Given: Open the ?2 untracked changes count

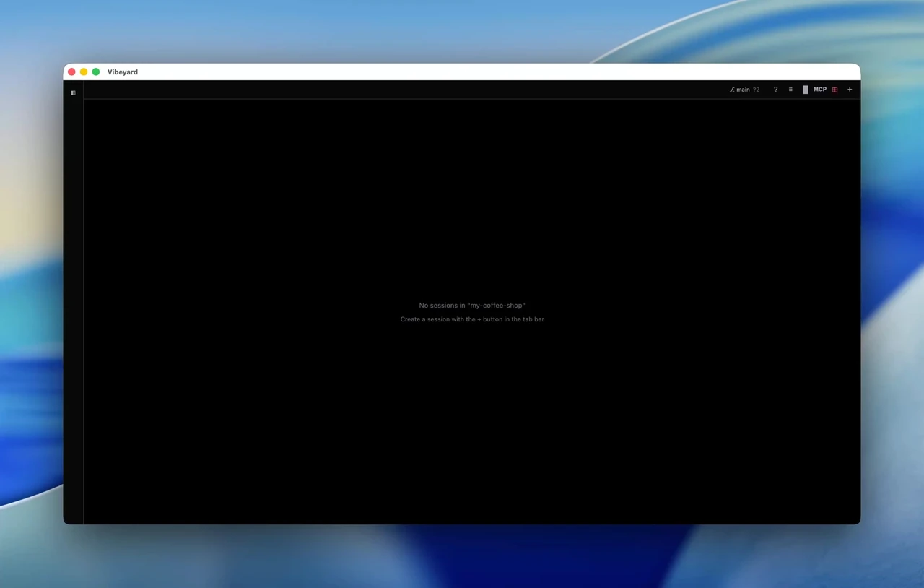Looking at the screenshot, I should point(756,90).
